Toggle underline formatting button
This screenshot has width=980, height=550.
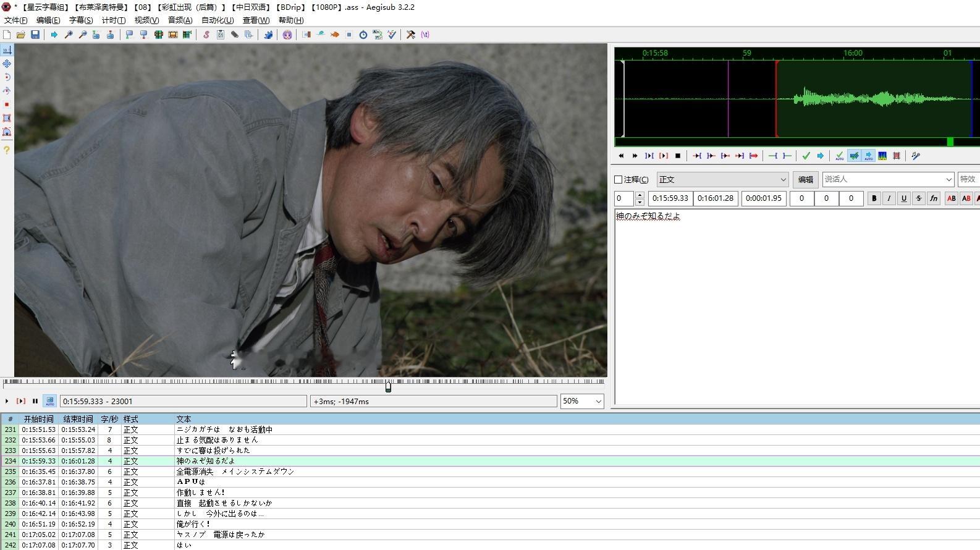[x=904, y=198]
